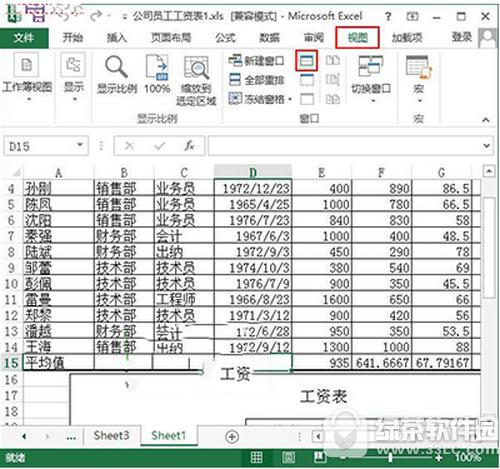Switch to the 加载项 tab

click(407, 38)
